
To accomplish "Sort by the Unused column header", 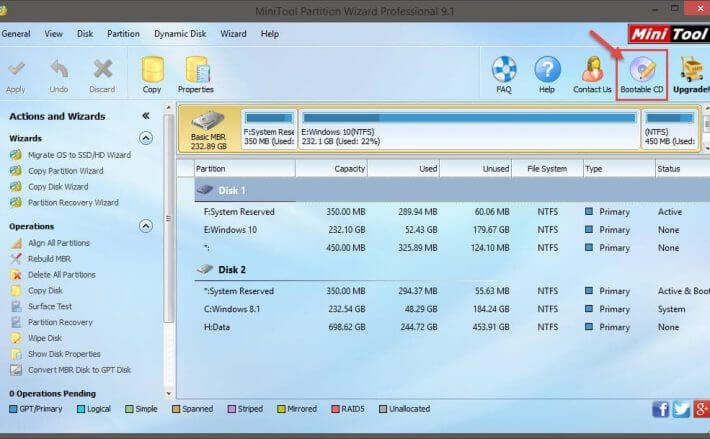I will pos(475,169).
